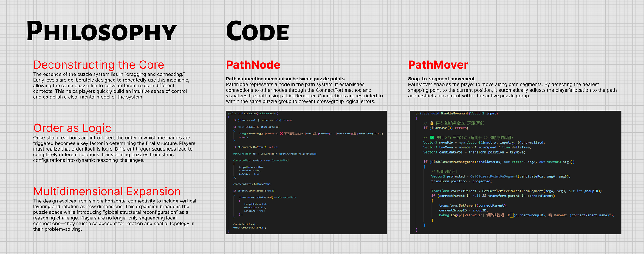Viewport: 644px width, 254px height.
Task: Click the red X icon in Debug.LogWarning line
Action: click(281, 134)
